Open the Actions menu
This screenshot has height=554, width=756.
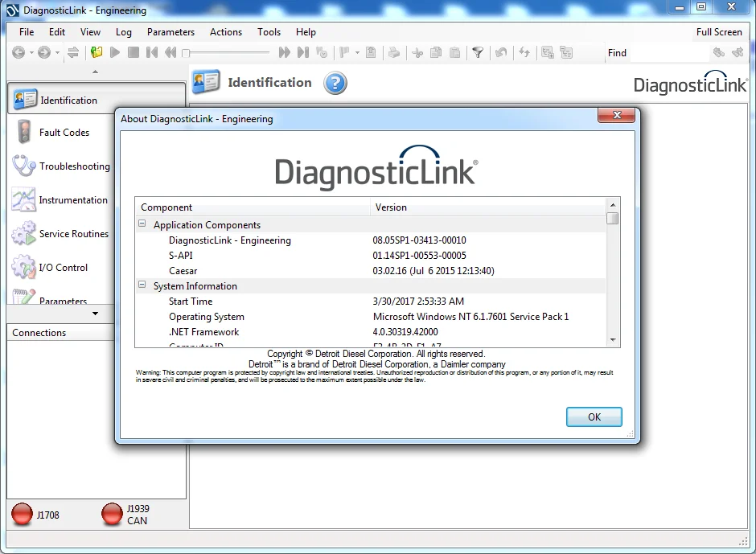coord(226,32)
